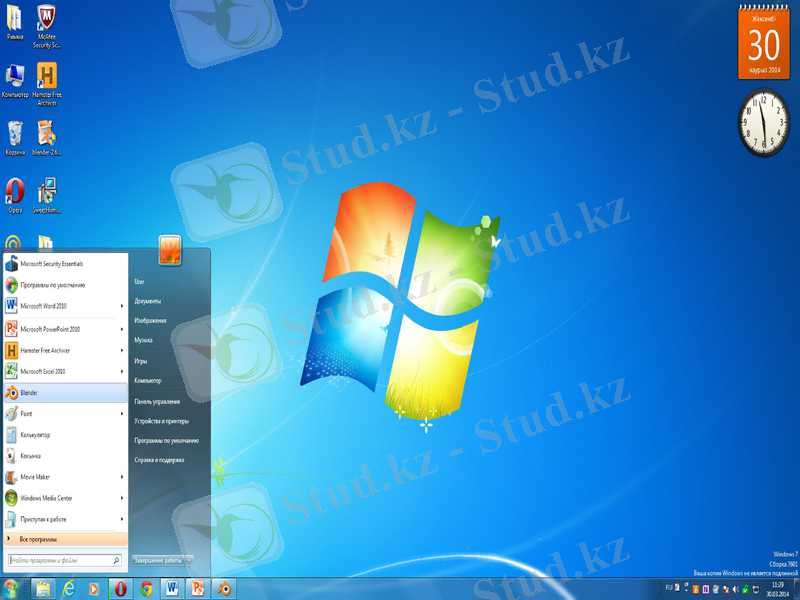The height and width of the screenshot is (600, 800).
Task: Open Справка и поддержка help link
Action: [160, 460]
